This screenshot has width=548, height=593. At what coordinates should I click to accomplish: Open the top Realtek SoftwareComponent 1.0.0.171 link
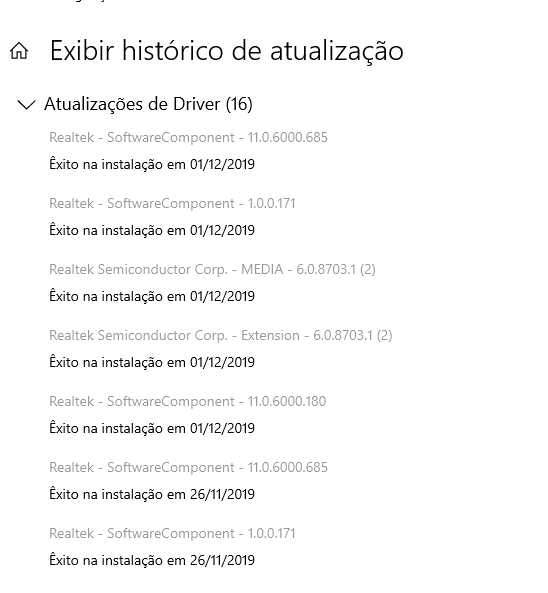point(172,203)
